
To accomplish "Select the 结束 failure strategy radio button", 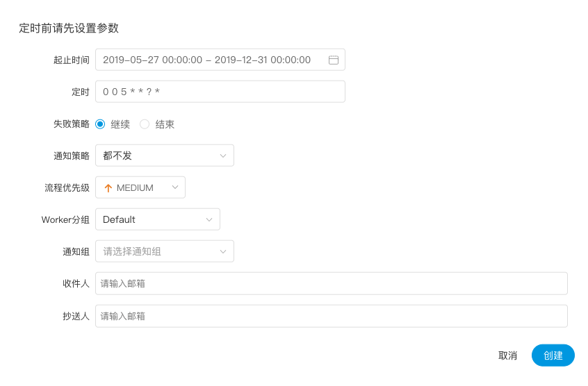I will point(145,124).
